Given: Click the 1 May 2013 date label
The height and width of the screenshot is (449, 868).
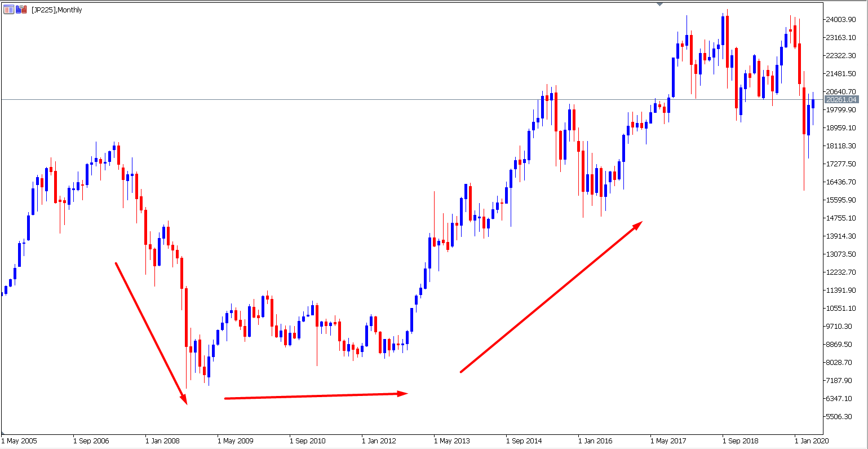Looking at the screenshot, I should tap(452, 441).
